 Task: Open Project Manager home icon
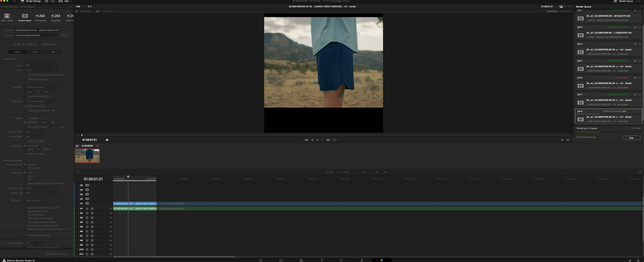(x=630, y=260)
